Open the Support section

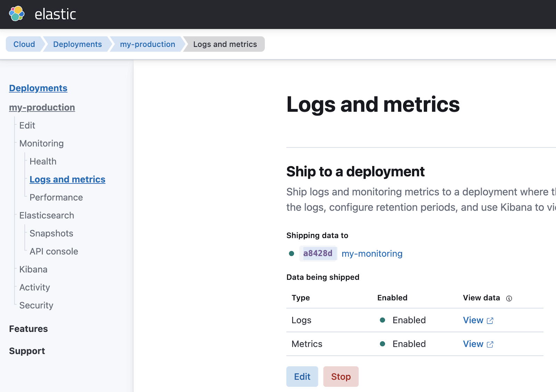click(27, 351)
